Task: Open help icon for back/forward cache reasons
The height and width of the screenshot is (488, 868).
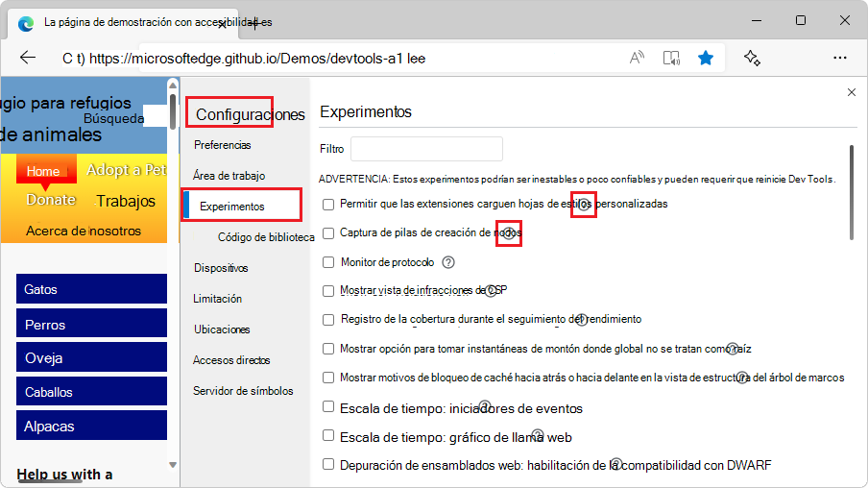Action: click(742, 378)
